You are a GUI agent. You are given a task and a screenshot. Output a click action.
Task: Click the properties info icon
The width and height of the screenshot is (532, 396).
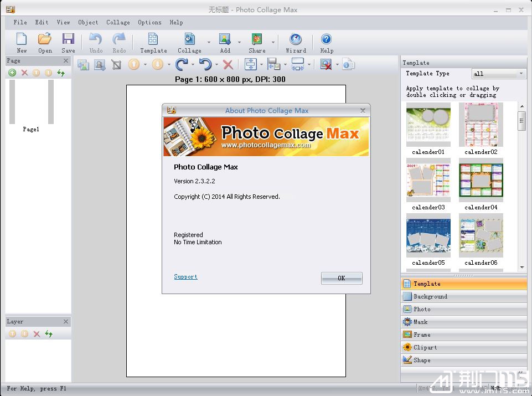(x=348, y=64)
